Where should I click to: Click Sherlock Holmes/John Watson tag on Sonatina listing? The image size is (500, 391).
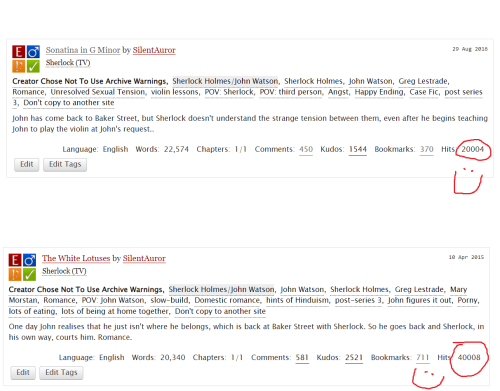click(225, 81)
